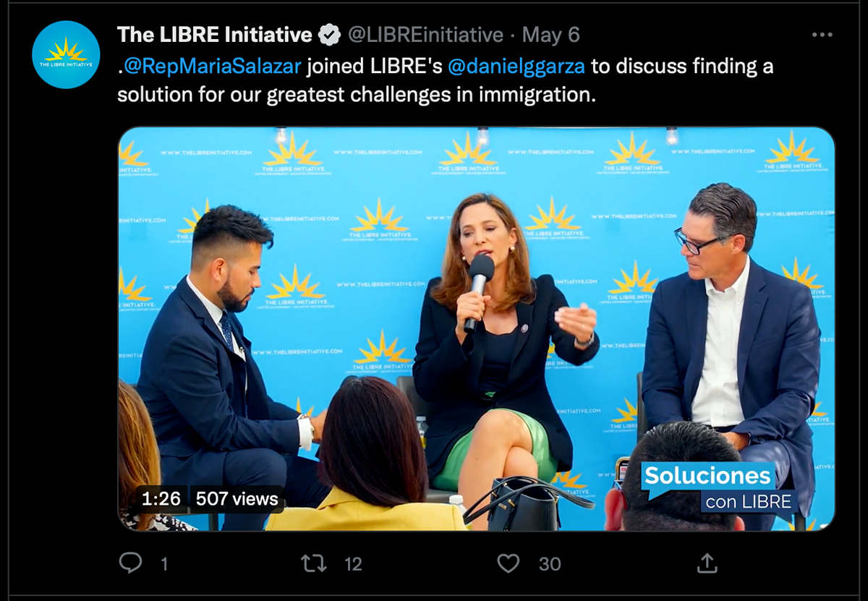868x601 pixels.
Task: Click the reply speech bubble icon
Action: [x=130, y=563]
